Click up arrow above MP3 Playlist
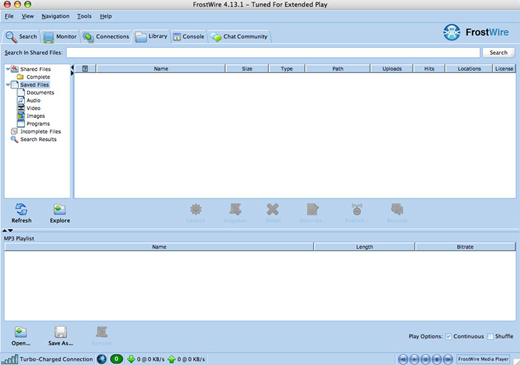The width and height of the screenshot is (520, 365). tap(5, 230)
